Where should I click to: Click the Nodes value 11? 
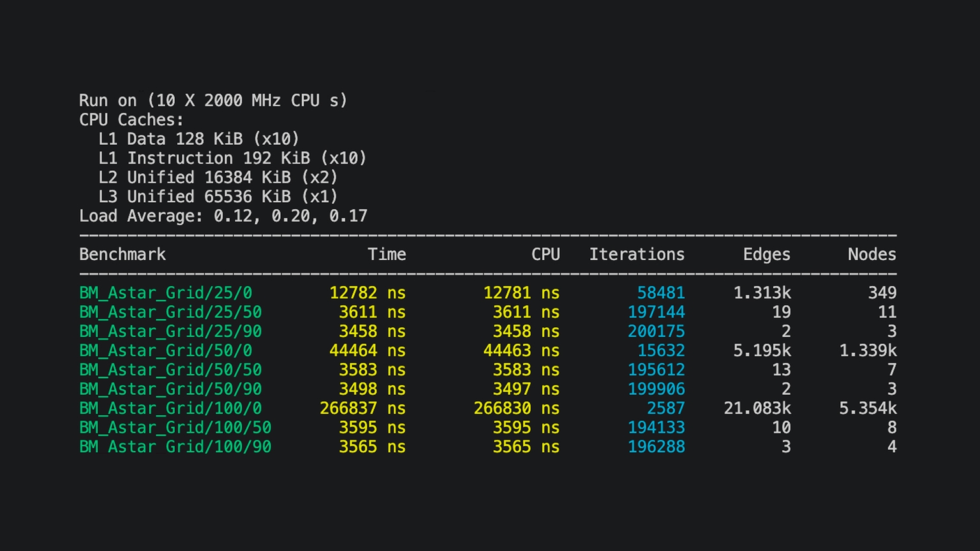(x=887, y=312)
